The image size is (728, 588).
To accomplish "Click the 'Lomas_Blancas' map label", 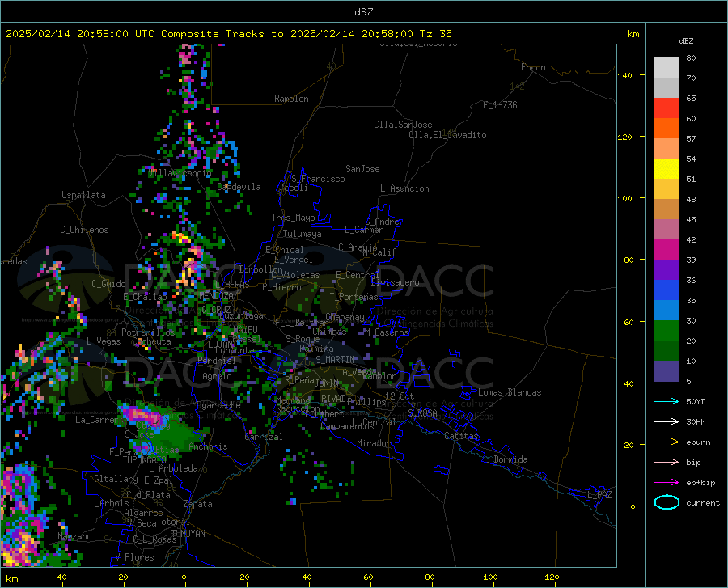I will tap(510, 392).
